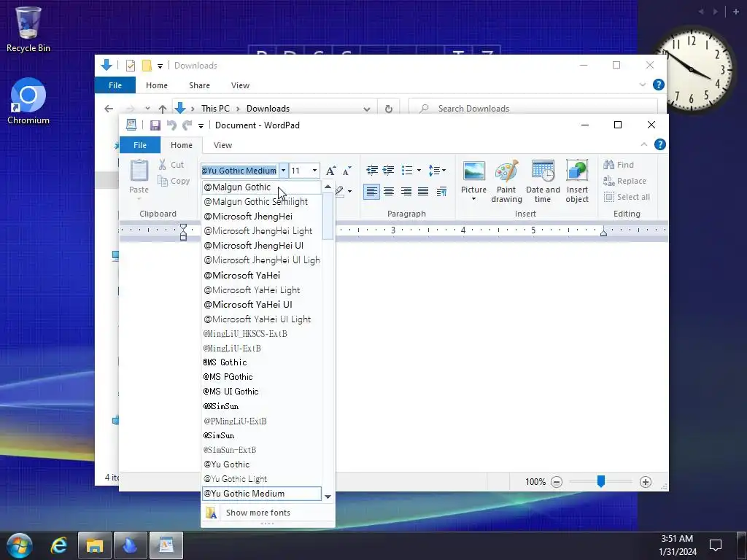The width and height of the screenshot is (747, 560).
Task: Click the font list scroll down arrow
Action: click(x=328, y=497)
